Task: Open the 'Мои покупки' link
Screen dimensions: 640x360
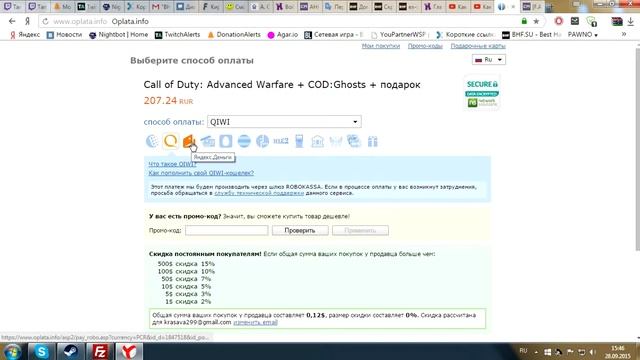Action: (x=380, y=46)
